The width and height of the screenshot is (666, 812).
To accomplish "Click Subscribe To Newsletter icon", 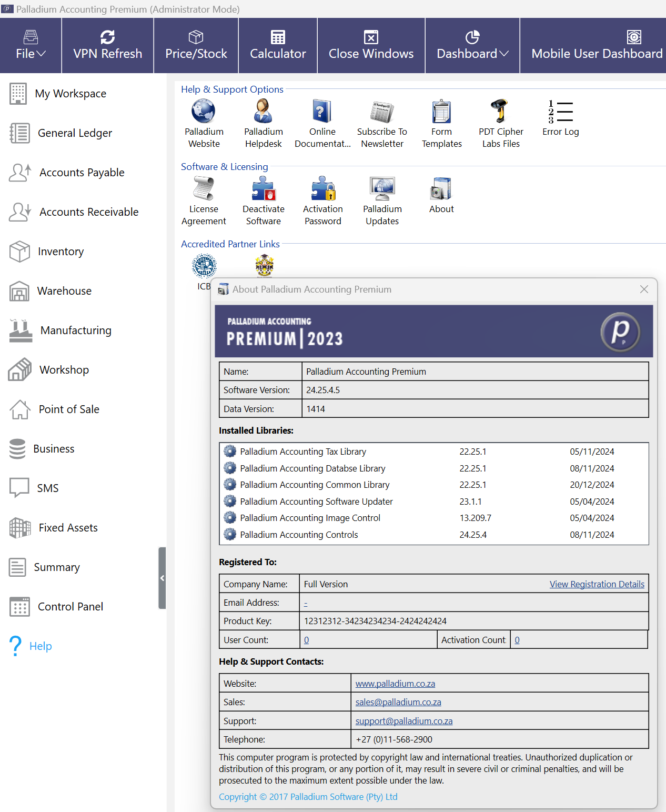I will point(382,124).
